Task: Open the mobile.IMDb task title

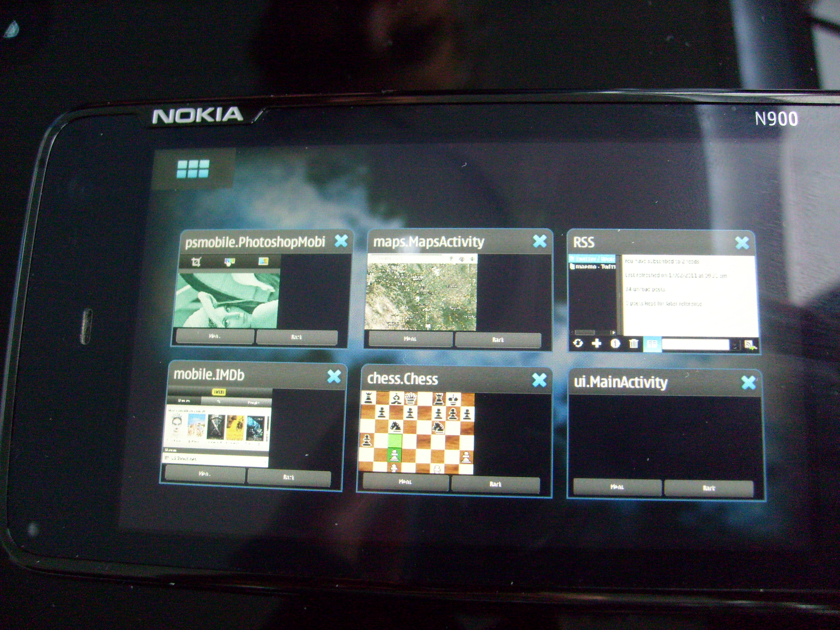Action: (x=209, y=375)
